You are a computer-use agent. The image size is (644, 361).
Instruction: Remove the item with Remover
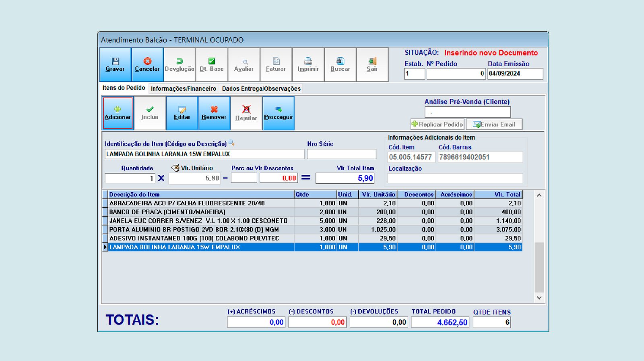point(214,113)
